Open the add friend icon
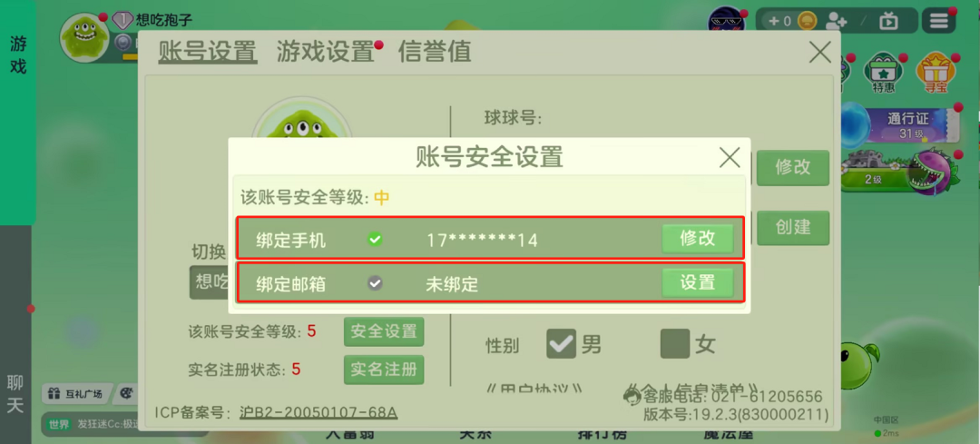This screenshot has height=444, width=980. tap(836, 21)
